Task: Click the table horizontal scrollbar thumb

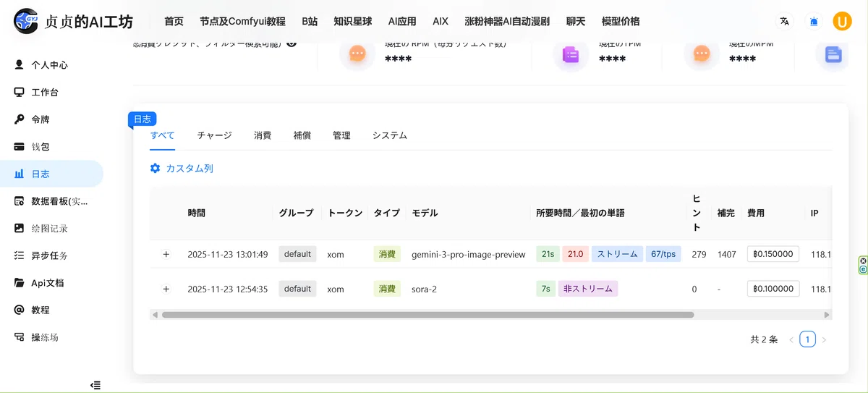Action: click(427, 315)
